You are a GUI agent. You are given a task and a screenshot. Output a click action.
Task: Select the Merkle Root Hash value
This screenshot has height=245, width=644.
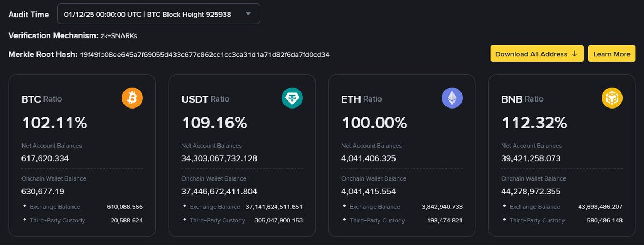tap(204, 54)
